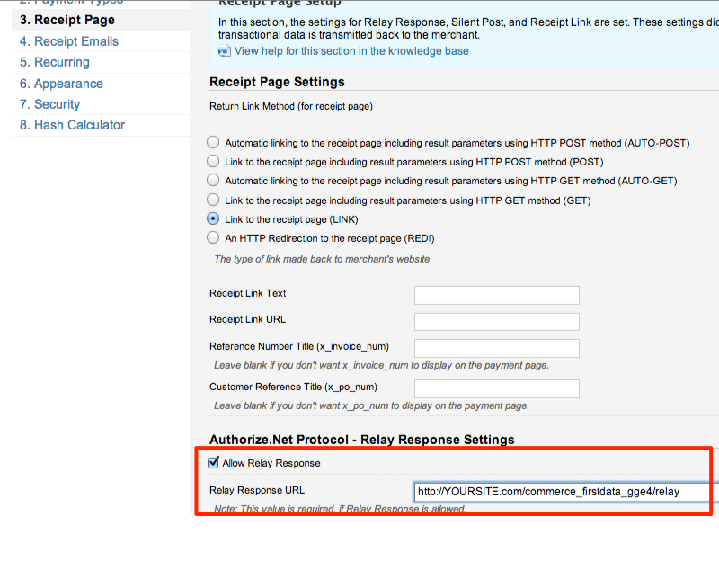Select AUTO-POST return link method
This screenshot has width=719, height=588.
pos(213,142)
